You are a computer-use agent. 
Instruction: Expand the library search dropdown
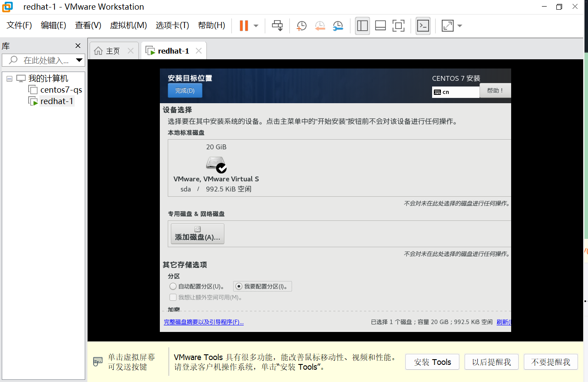click(x=79, y=60)
